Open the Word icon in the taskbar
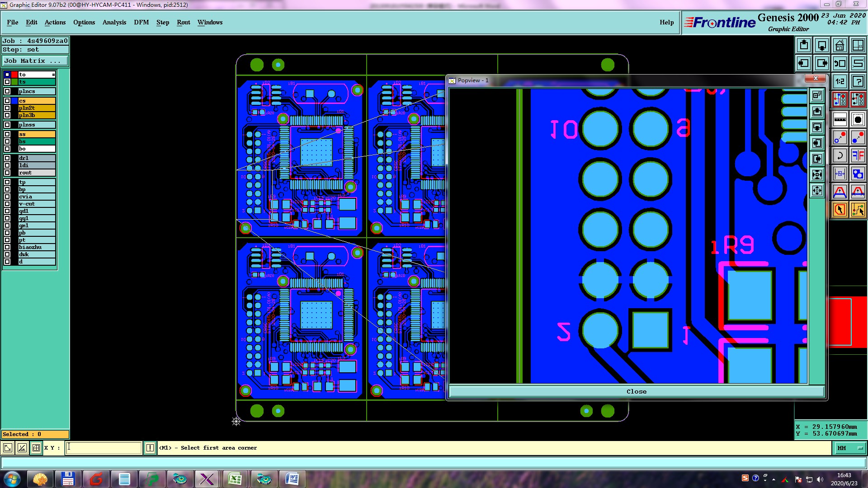This screenshot has height=488, width=868. click(292, 479)
